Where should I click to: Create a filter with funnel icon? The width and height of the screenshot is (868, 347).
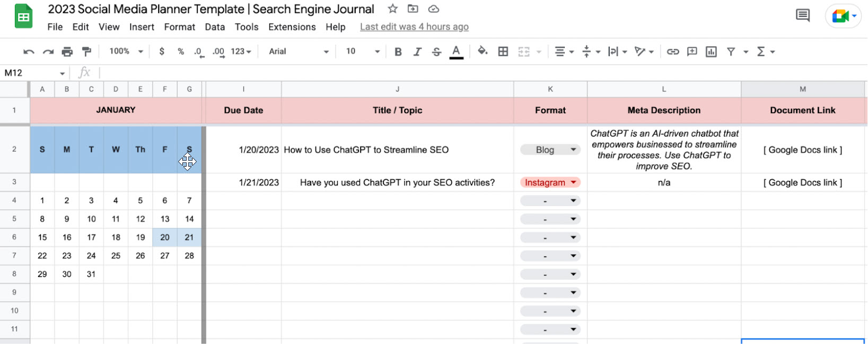pos(731,51)
